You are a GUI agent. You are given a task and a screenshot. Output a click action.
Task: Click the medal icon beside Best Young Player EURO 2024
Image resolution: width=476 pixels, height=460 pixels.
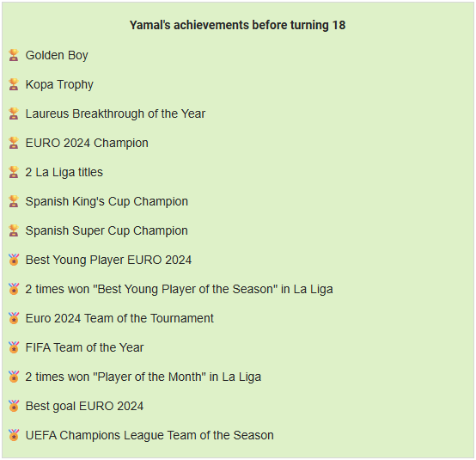(14, 260)
